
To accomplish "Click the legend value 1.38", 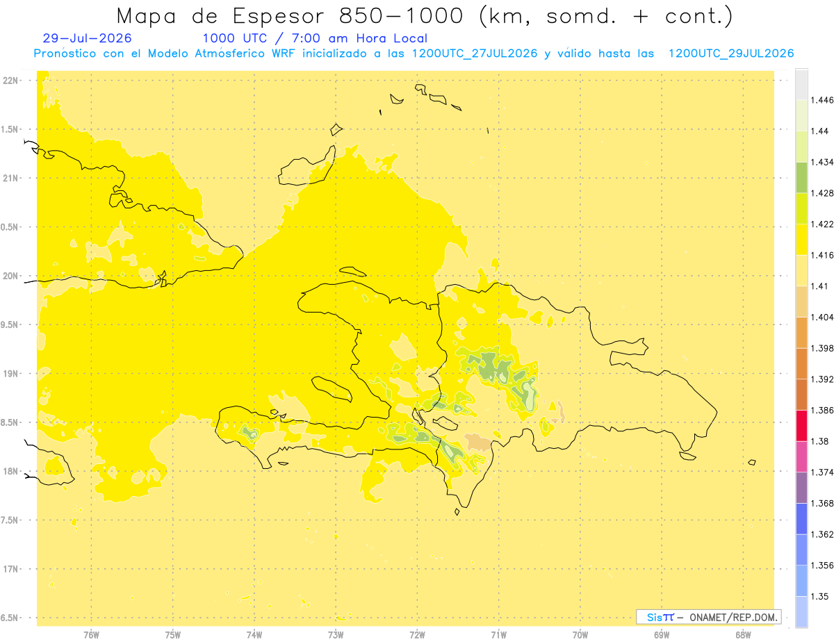I will point(820,441).
